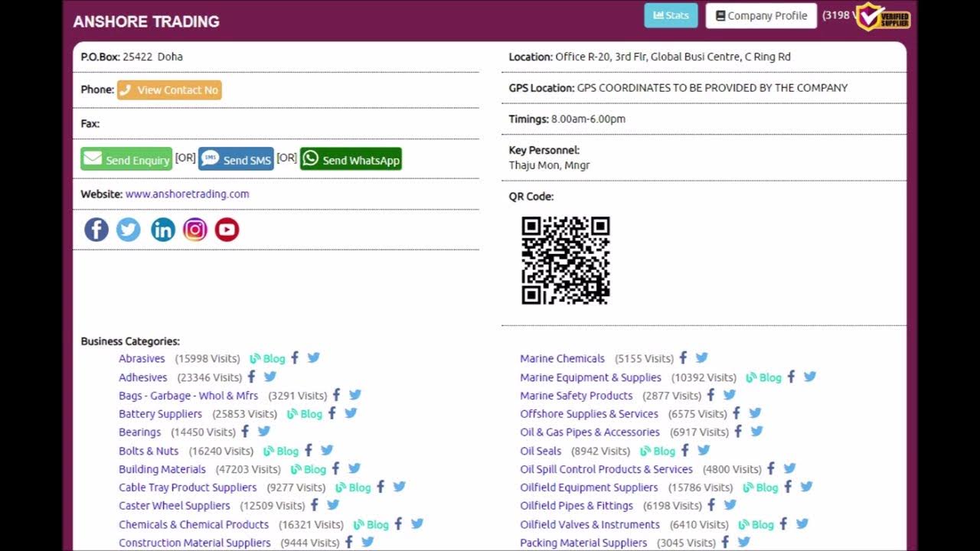Viewport: 980px width, 551px height.
Task: Share Marine Chemicals on Facebook
Action: tap(683, 357)
